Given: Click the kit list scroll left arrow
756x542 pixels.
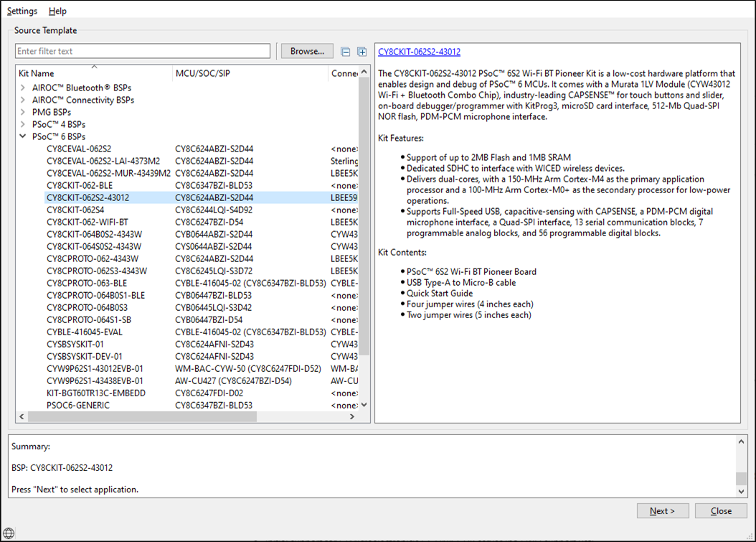Looking at the screenshot, I should (22, 416).
